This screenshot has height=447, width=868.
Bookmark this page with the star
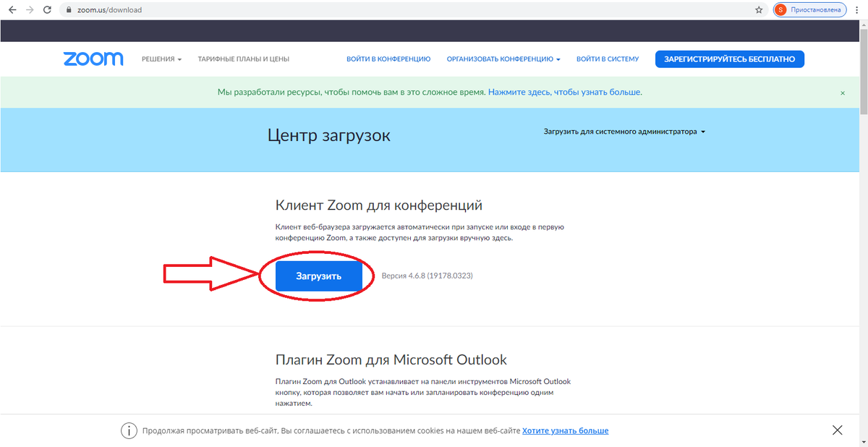(x=759, y=10)
